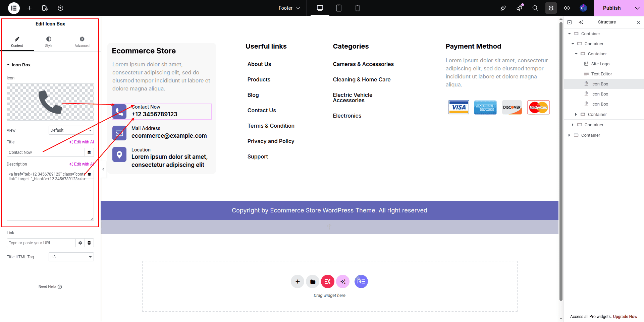Expand the Publish options arrow
This screenshot has width=644, height=322.
coord(637,8)
